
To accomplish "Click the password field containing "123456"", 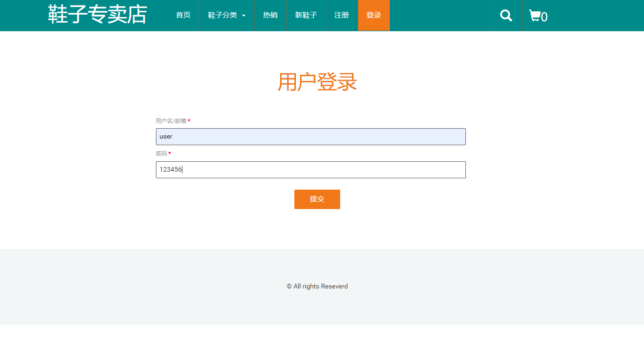I will coord(310,169).
